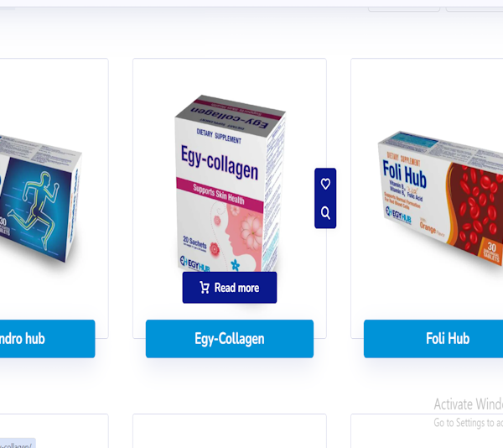The height and width of the screenshot is (448, 503).
Task: Open the Chondro hub product title button
Action: coord(48,339)
